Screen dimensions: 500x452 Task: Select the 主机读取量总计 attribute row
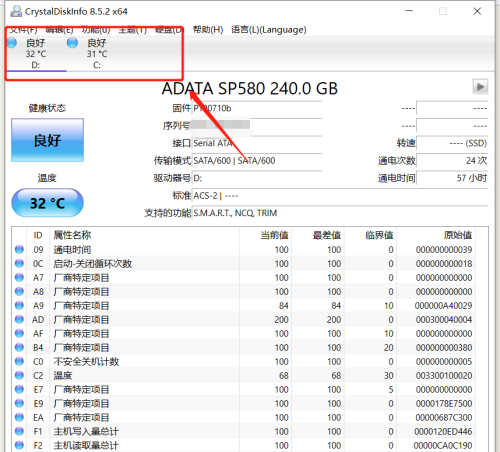coord(245,446)
